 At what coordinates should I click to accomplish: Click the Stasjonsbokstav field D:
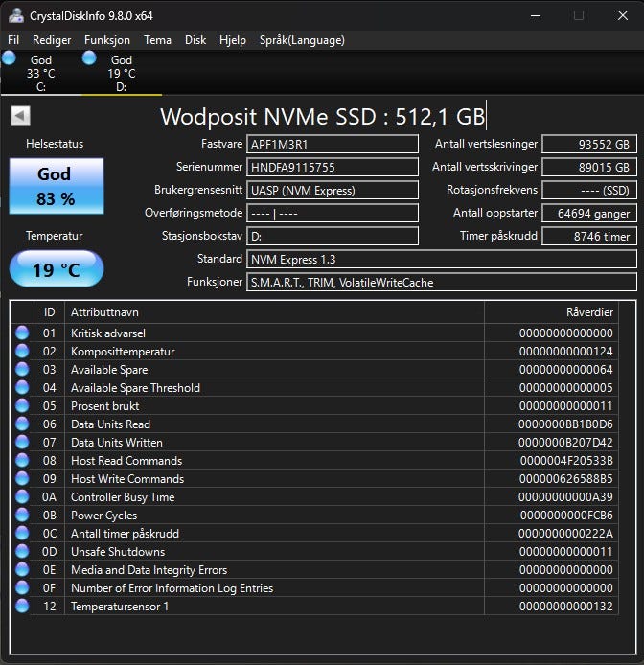pyautogui.click(x=333, y=237)
